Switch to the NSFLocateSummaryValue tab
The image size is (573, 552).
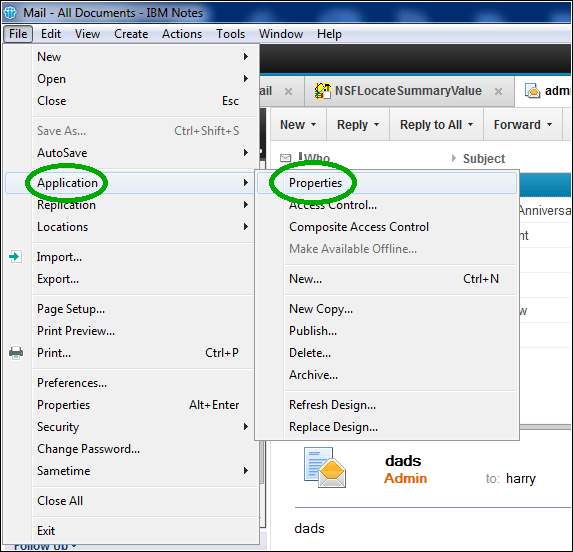point(408,91)
